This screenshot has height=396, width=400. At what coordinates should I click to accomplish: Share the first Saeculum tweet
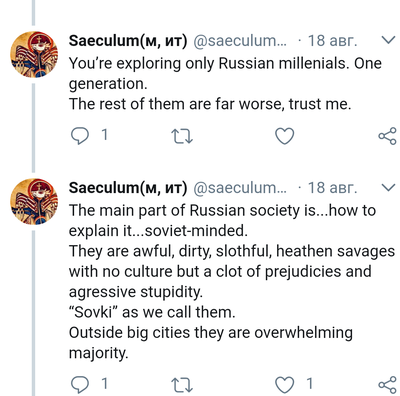pos(387,136)
